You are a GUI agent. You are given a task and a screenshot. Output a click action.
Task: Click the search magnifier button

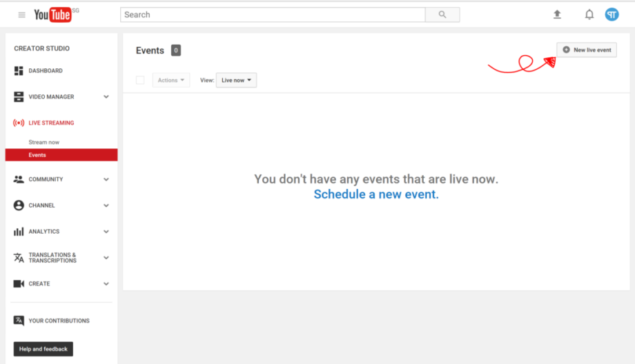(442, 14)
